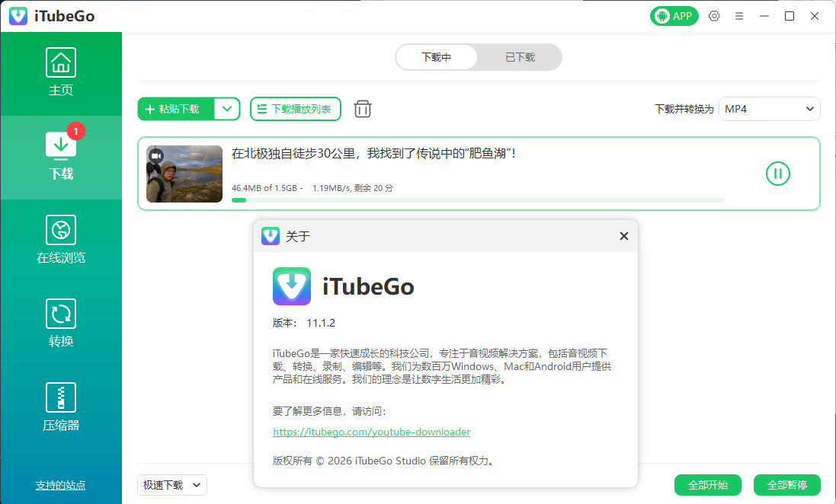Open the 压缩器 compressor section
This screenshot has width=836, height=504.
pos(61,407)
